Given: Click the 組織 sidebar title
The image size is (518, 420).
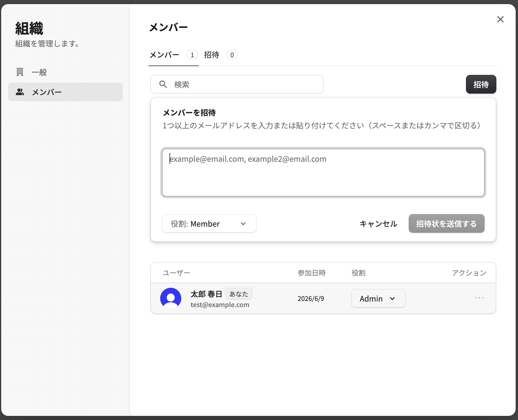Looking at the screenshot, I should 29,29.
